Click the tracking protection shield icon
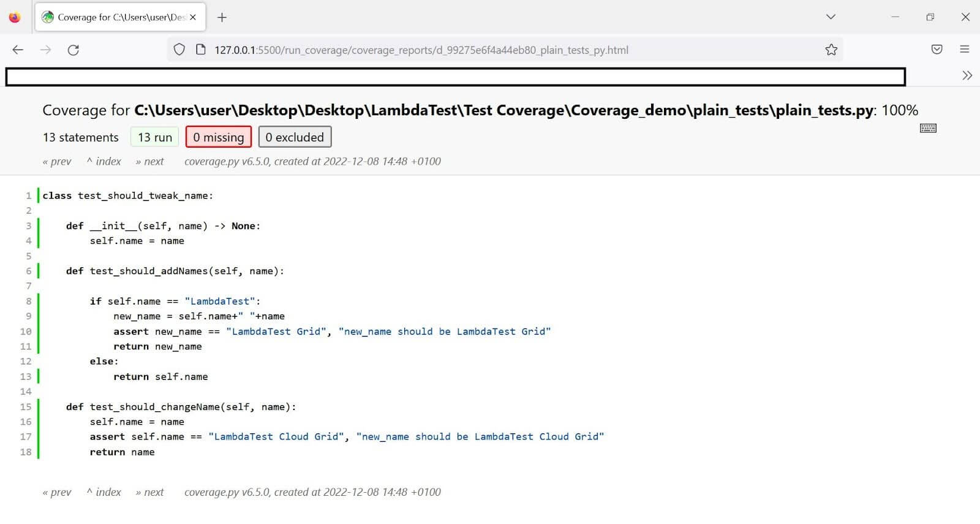 click(x=179, y=50)
